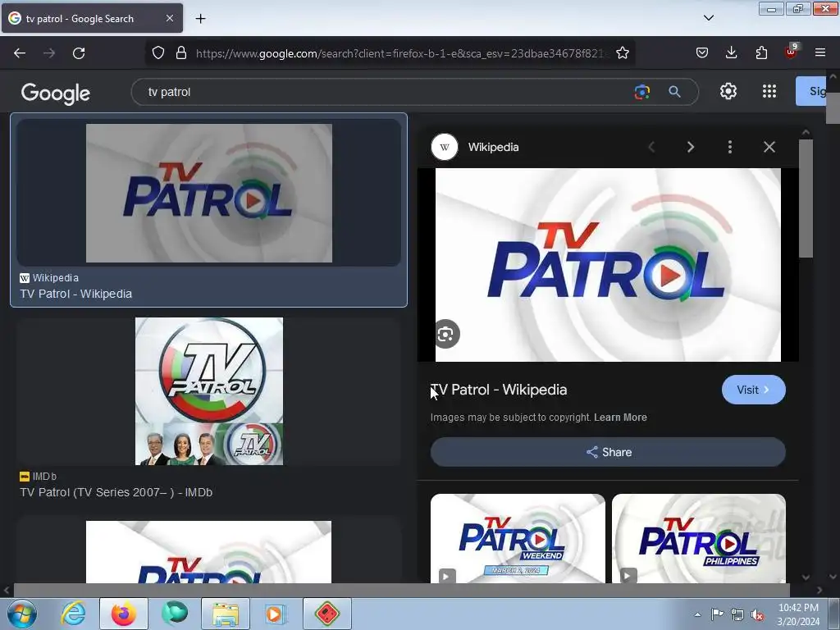This screenshot has width=840, height=630.
Task: Open the Google apps grid
Action: point(769,91)
